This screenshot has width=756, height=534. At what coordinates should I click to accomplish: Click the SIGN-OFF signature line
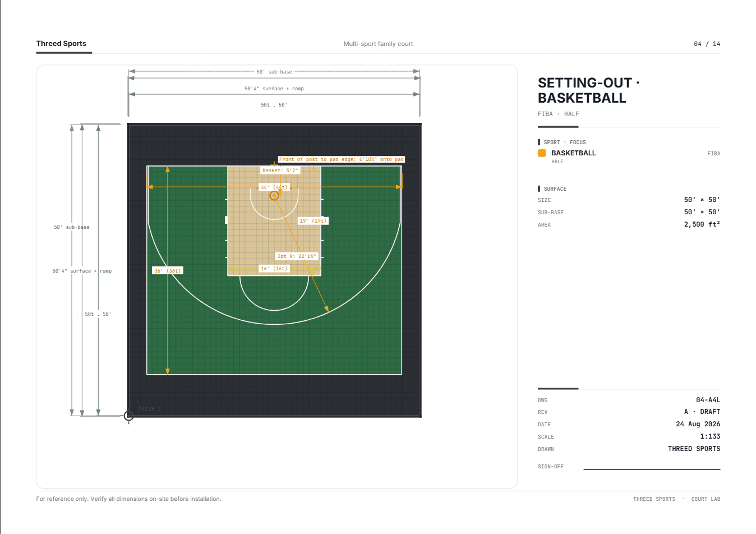652,469
